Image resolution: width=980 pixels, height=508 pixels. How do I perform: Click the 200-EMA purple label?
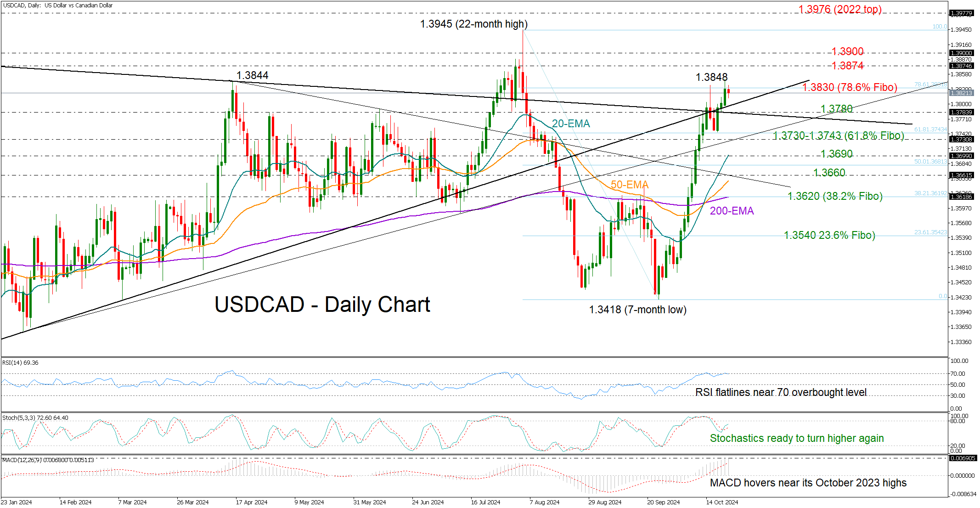click(732, 211)
